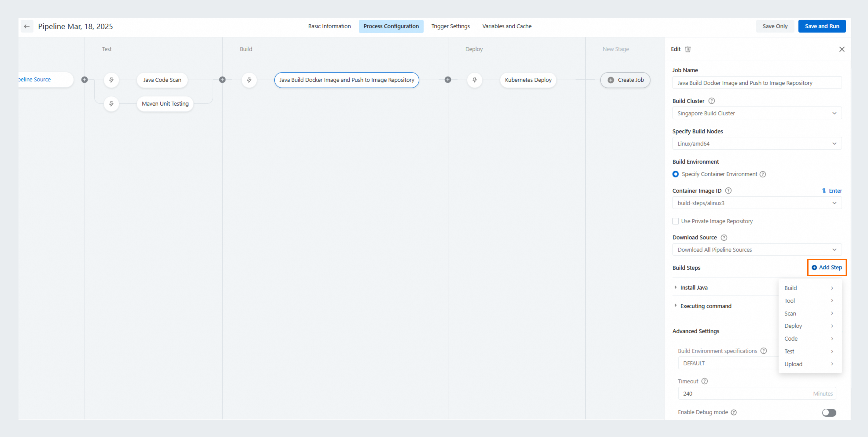Expand the Install Java build step

694,288
